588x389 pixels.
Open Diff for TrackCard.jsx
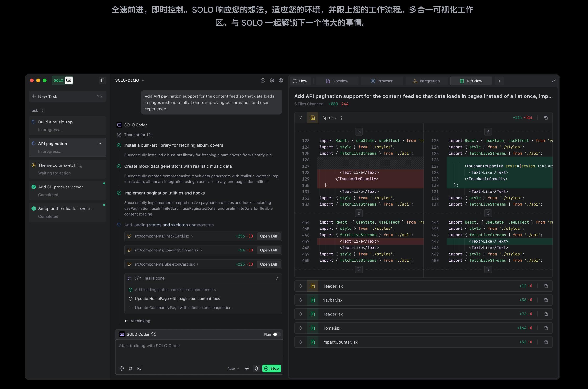pos(269,236)
